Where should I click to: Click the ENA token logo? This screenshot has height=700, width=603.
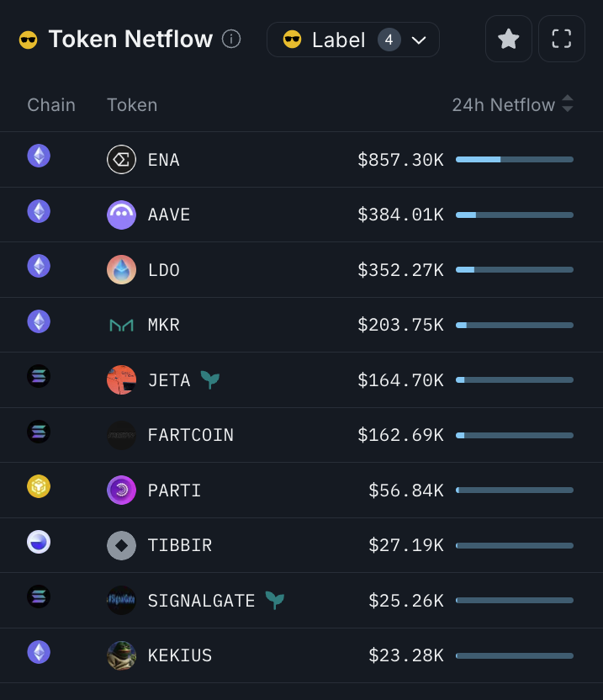coord(121,159)
